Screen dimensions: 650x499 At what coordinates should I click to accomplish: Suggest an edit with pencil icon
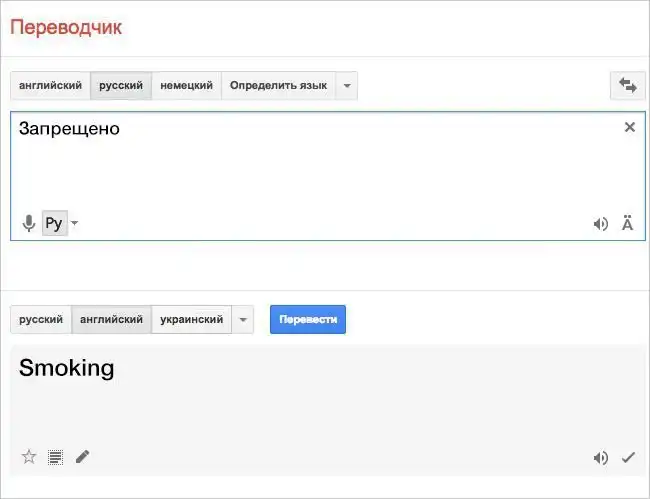83,457
